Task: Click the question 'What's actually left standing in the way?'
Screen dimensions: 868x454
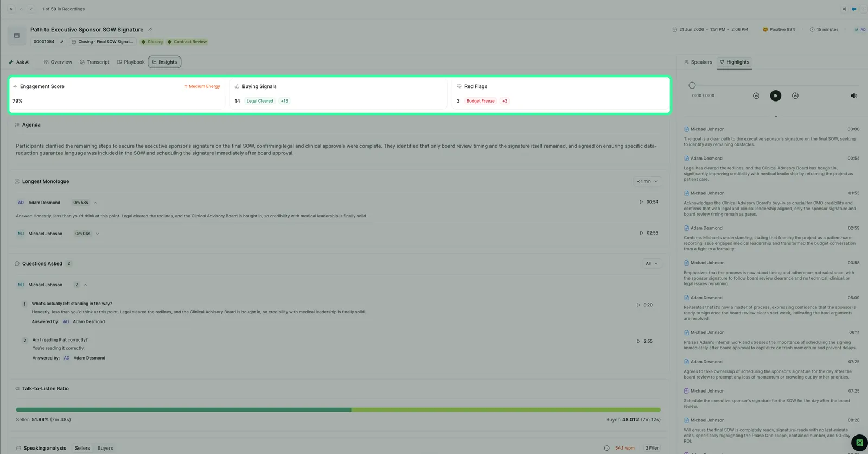Action: [x=72, y=304]
